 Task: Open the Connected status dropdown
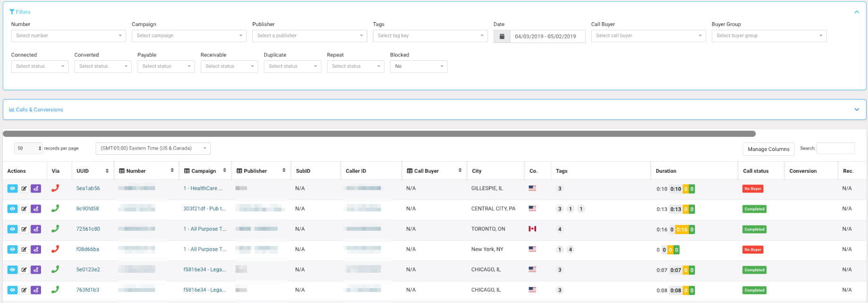click(x=40, y=67)
